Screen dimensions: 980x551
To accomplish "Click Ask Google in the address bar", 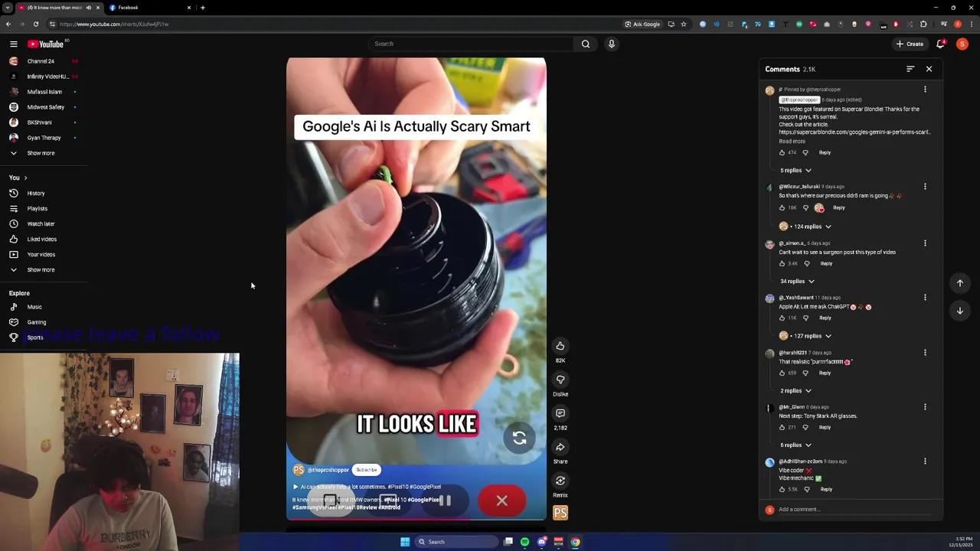I will point(642,24).
